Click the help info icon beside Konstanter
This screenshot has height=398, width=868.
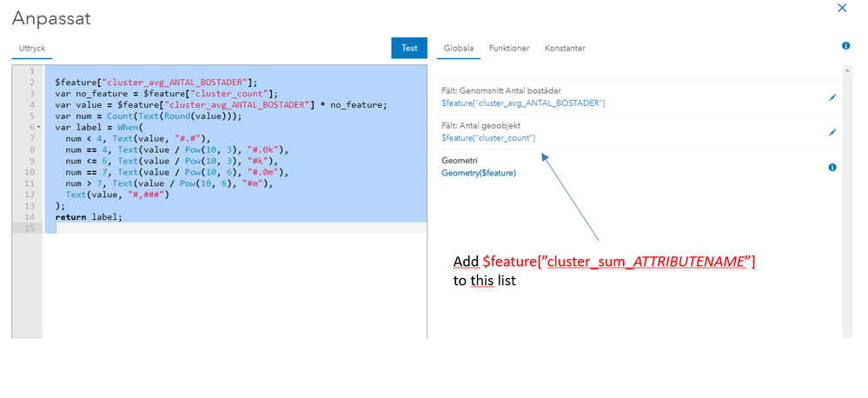845,45
